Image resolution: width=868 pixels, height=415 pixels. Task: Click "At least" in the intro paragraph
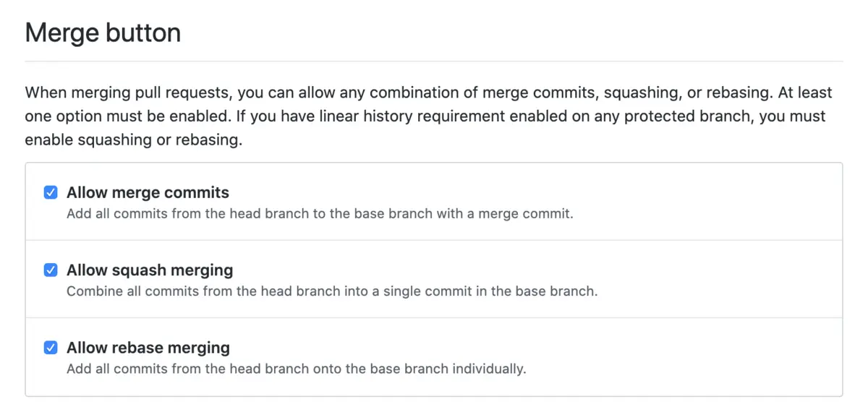tap(804, 93)
